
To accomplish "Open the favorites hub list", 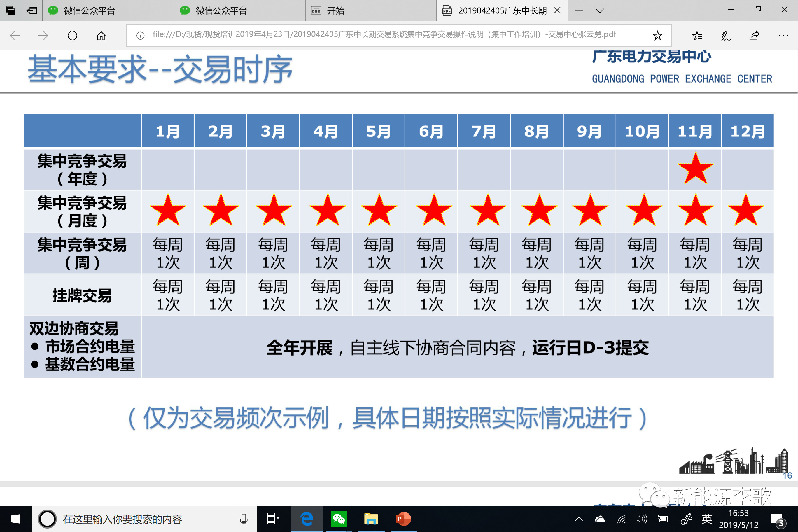I will pos(697,36).
